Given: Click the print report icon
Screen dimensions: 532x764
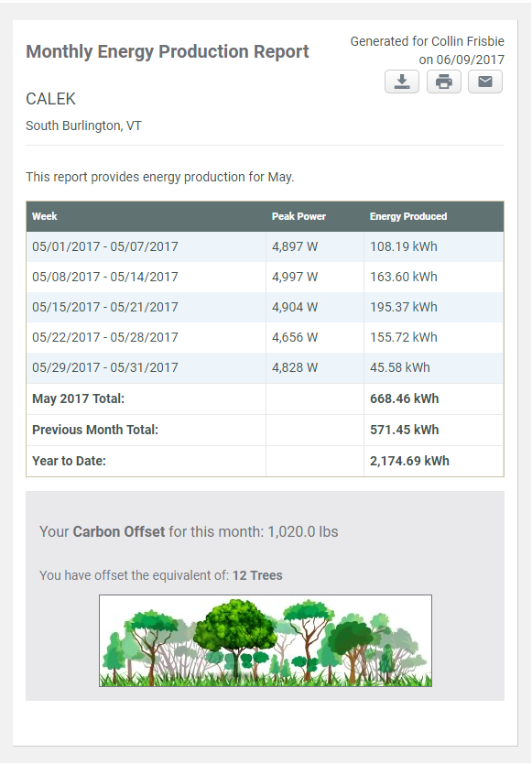Looking at the screenshot, I should pos(444,82).
